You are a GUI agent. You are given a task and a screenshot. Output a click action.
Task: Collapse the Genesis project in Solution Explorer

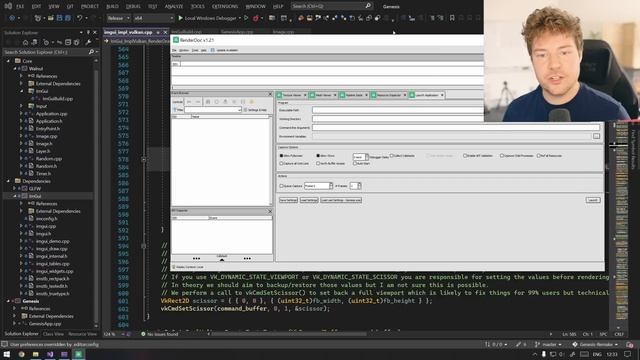pos(9,301)
